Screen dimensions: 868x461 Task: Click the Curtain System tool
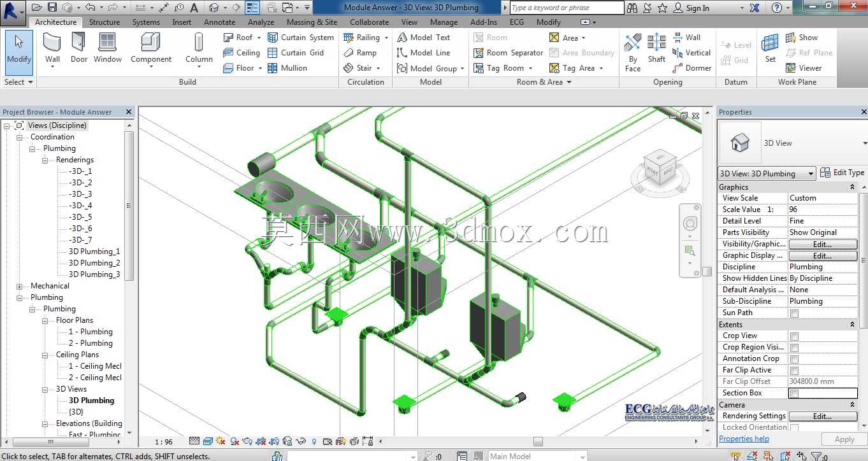click(x=301, y=38)
